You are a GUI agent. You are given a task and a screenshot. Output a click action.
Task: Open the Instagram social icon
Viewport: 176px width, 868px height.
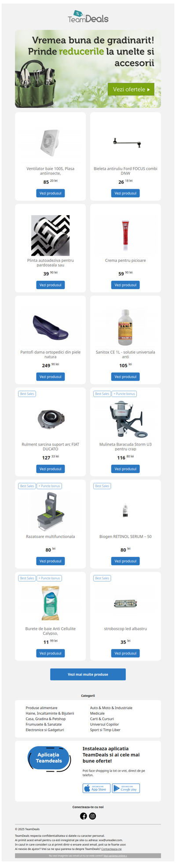click(92, 816)
